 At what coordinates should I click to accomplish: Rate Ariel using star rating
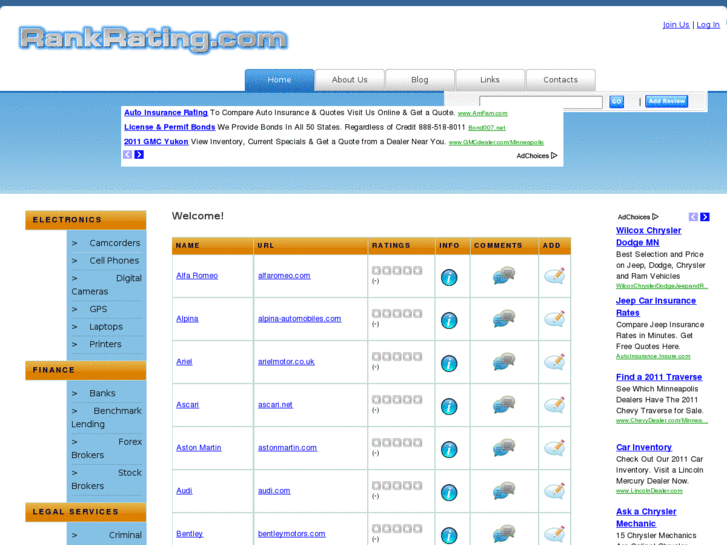(397, 356)
